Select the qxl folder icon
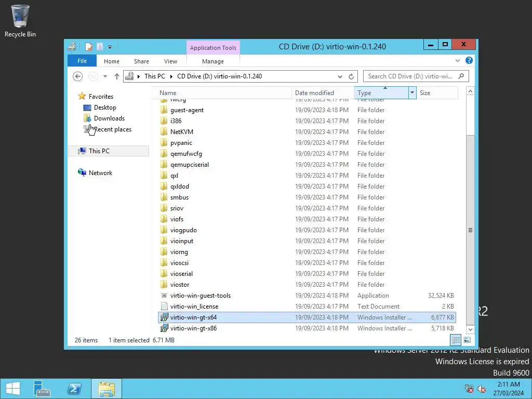Image resolution: width=532 pixels, height=399 pixels. pyautogui.click(x=164, y=176)
